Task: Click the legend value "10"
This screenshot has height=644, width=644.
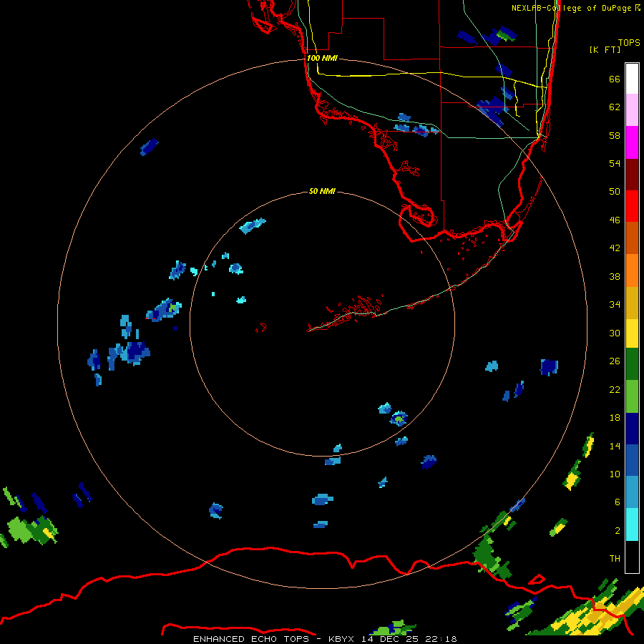Action: tap(615, 474)
